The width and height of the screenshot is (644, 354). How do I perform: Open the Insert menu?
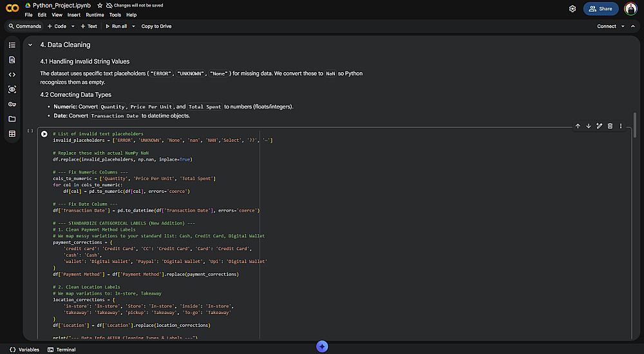pos(74,14)
